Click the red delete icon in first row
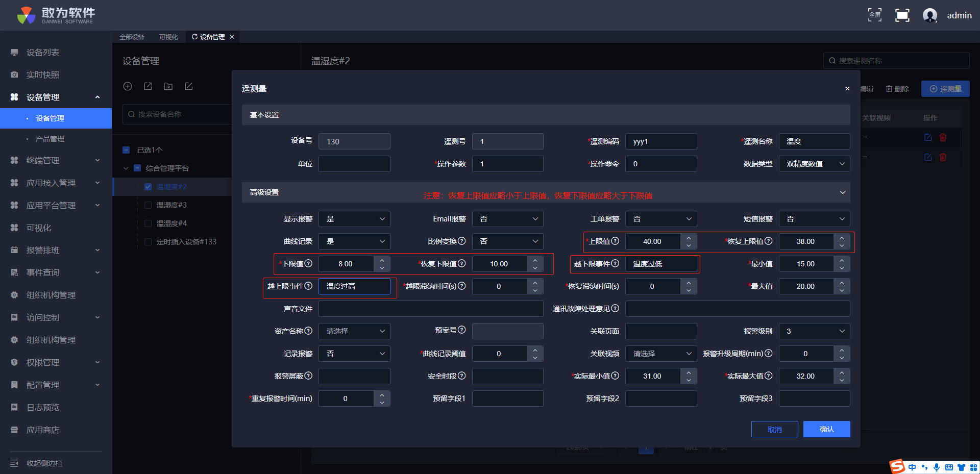The image size is (980, 474). [x=943, y=138]
